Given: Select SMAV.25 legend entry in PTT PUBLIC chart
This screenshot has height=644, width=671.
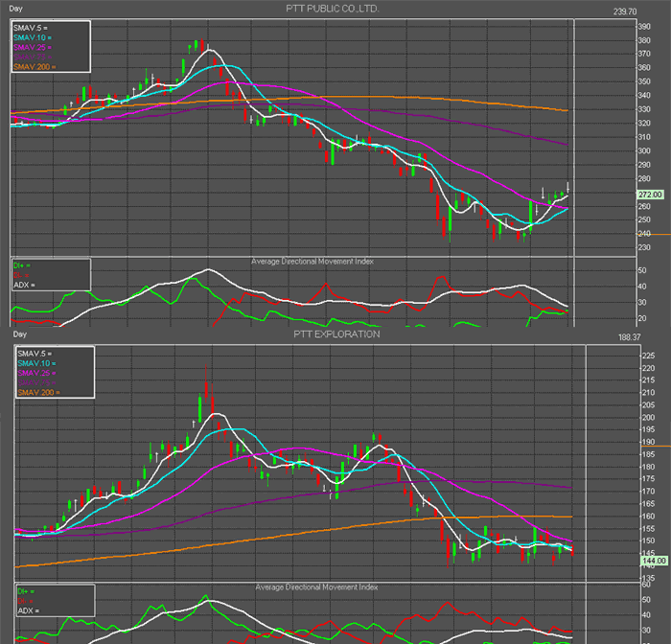Looking at the screenshot, I should (x=32, y=48).
